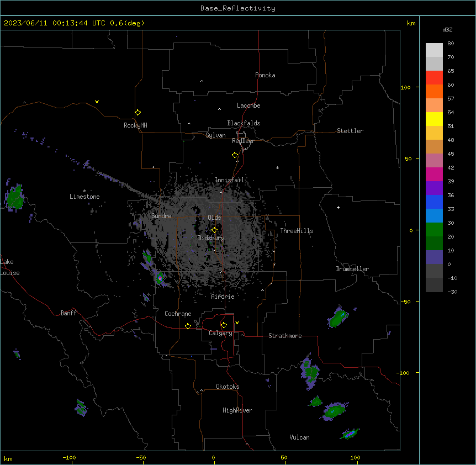
Task: Click the white asterisk east of Innisfail
Action: tap(277, 167)
